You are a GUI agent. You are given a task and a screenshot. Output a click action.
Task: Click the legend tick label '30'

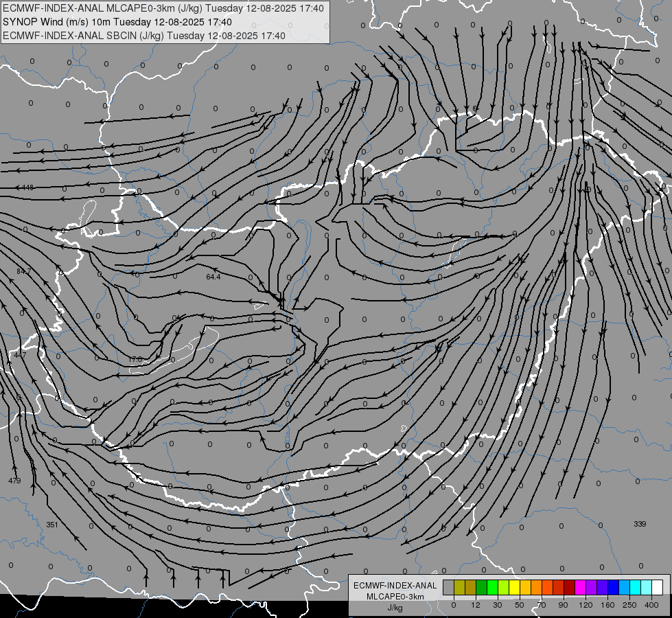[498, 605]
